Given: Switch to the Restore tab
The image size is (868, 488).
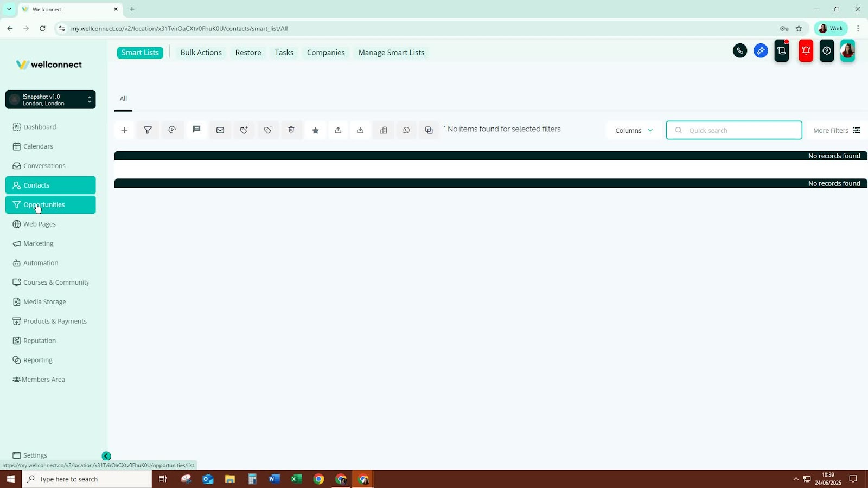Looking at the screenshot, I should 248,53.
